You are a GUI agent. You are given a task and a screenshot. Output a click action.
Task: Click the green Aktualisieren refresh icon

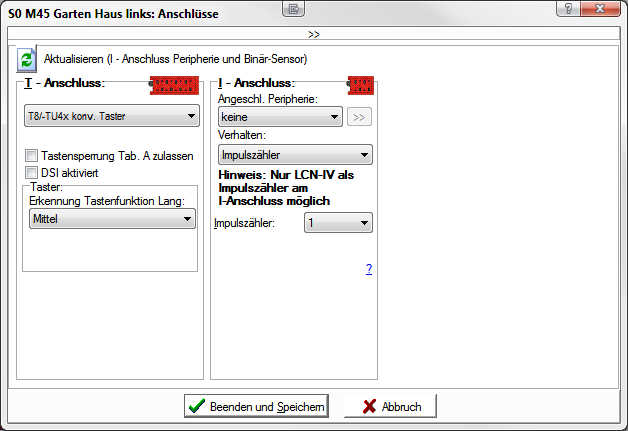pyautogui.click(x=26, y=60)
